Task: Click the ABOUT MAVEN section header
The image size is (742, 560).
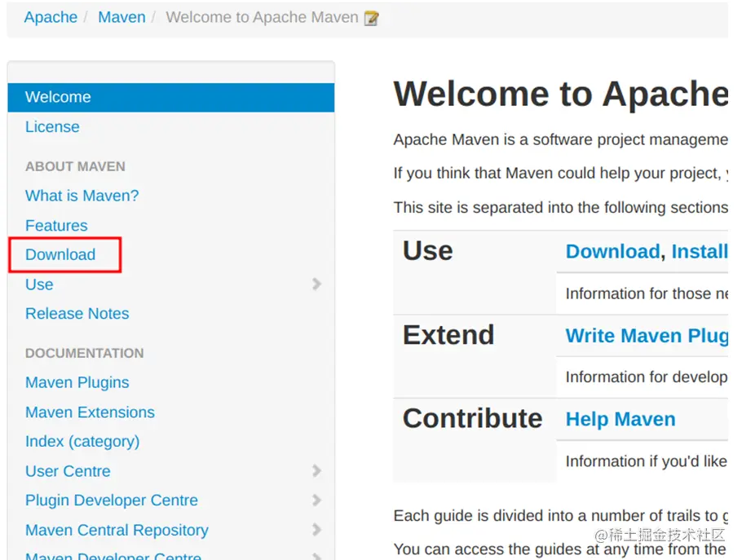Action: pyautogui.click(x=75, y=166)
